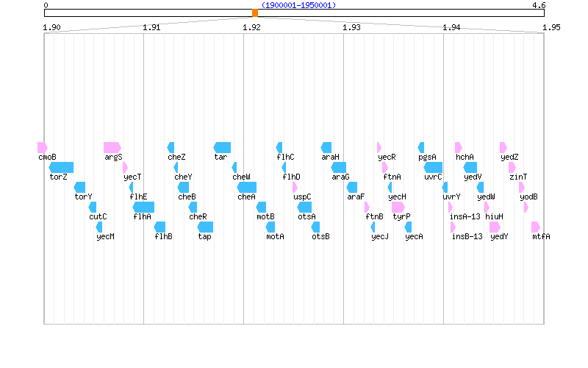
Task: Click the tap gene arrow
Action: pos(205,227)
